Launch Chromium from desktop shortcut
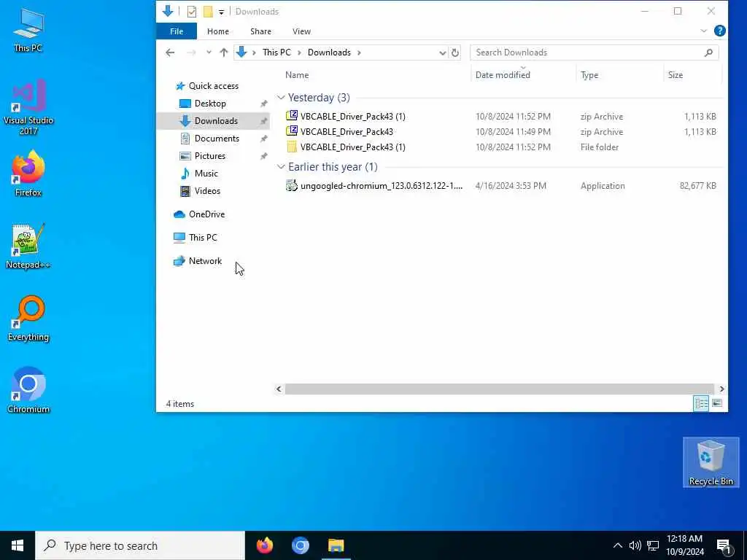The height and width of the screenshot is (560, 747). click(28, 390)
